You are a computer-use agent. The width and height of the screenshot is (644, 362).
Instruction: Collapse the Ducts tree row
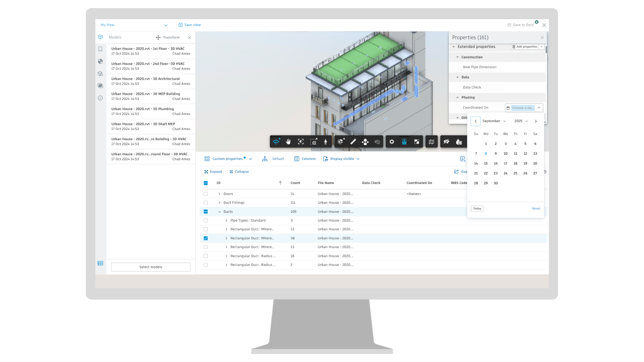click(219, 212)
